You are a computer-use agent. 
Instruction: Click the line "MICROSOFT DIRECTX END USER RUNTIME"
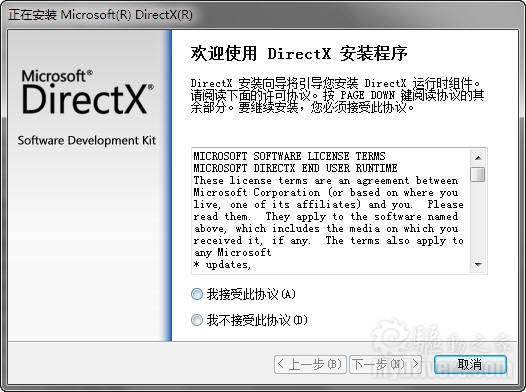click(295, 168)
